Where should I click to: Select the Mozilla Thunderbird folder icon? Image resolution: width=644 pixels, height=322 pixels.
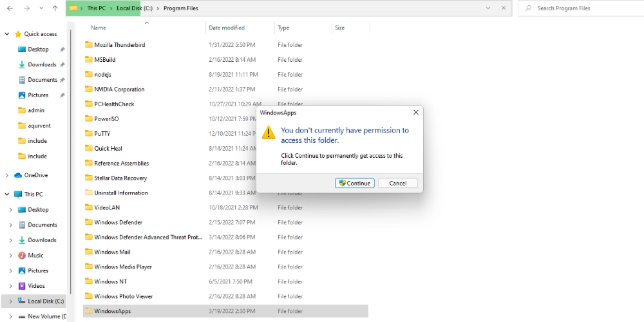89,45
